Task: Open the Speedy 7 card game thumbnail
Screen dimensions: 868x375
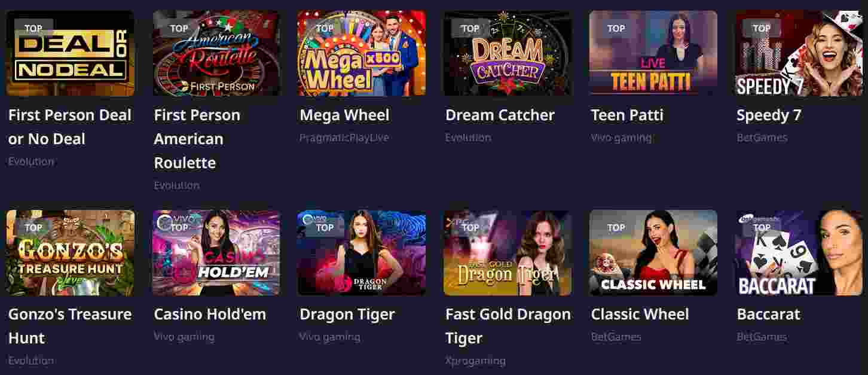Action: (x=799, y=53)
